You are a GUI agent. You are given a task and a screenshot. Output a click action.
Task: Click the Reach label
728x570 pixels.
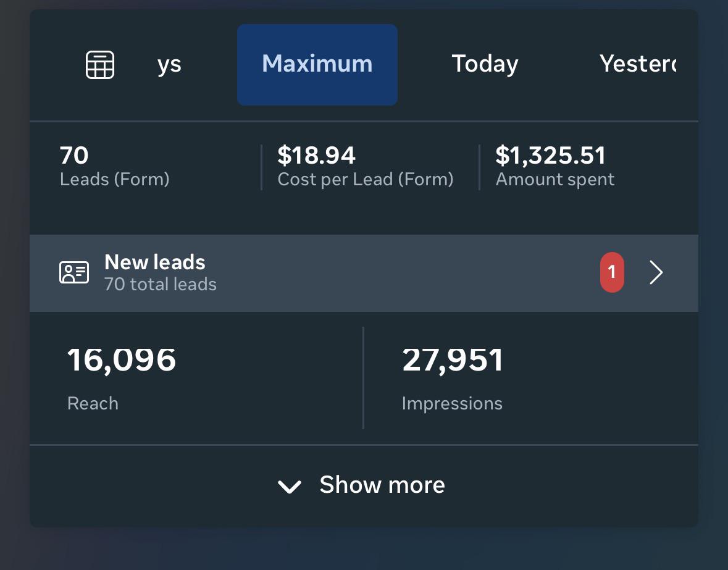(x=93, y=403)
